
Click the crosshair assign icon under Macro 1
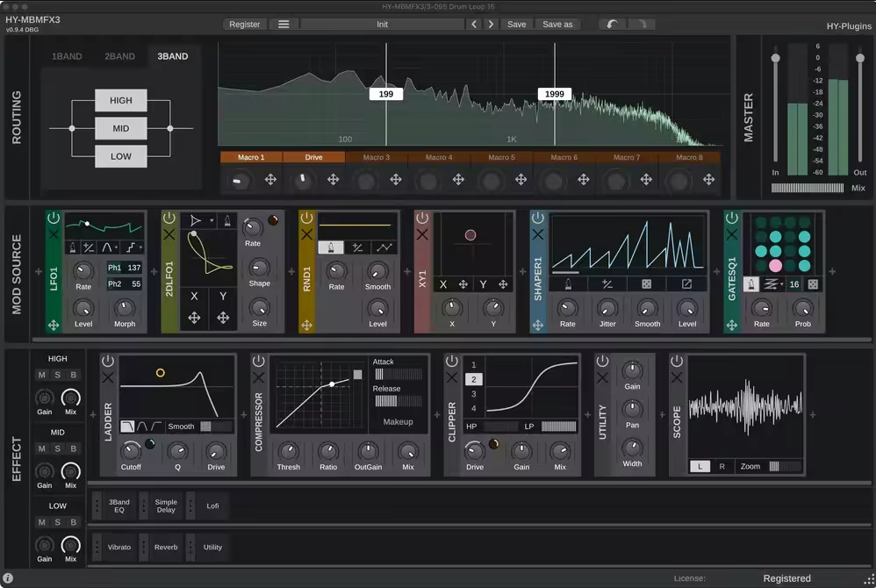point(271,179)
